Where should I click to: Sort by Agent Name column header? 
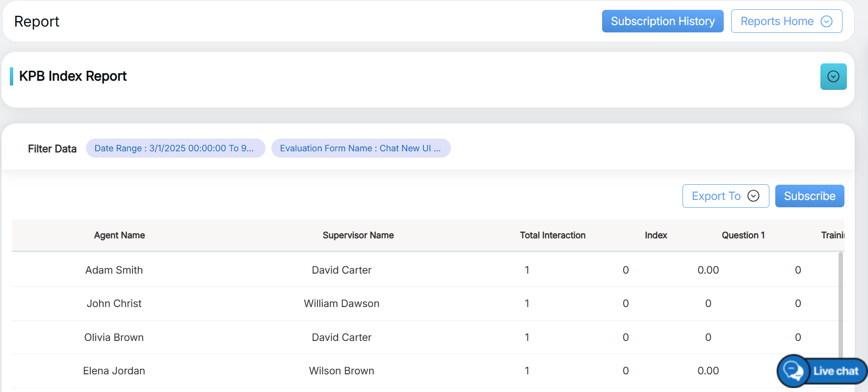(119, 235)
